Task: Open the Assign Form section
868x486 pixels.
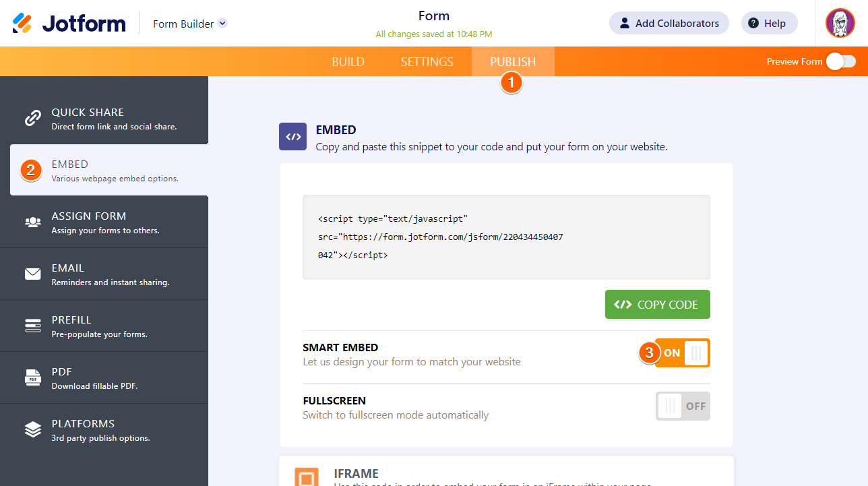Action: (104, 222)
